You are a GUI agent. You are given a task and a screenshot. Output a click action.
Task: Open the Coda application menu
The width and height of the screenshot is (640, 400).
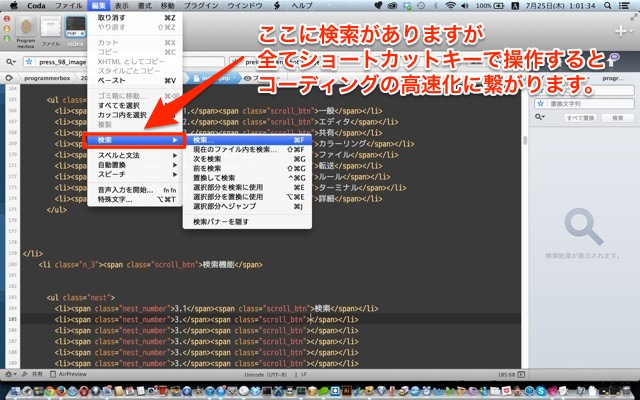[36, 6]
